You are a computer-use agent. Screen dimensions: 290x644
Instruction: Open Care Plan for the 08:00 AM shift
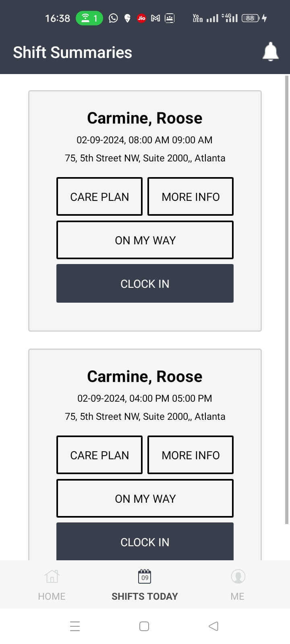coord(99,196)
